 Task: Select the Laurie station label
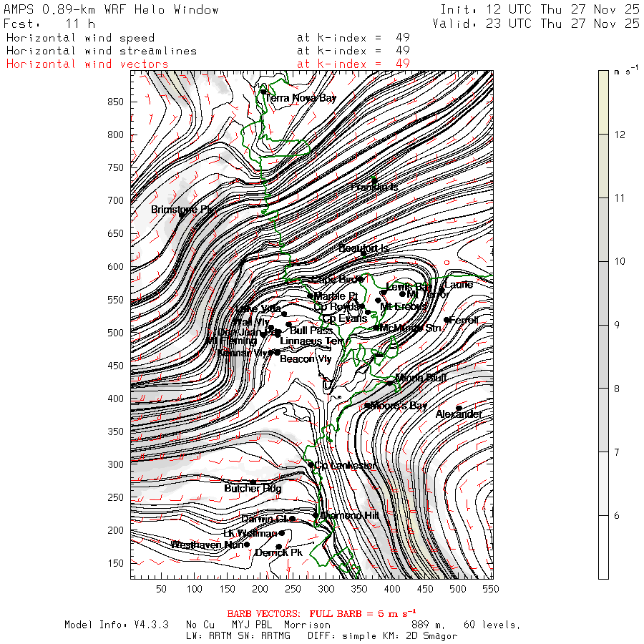point(459,285)
